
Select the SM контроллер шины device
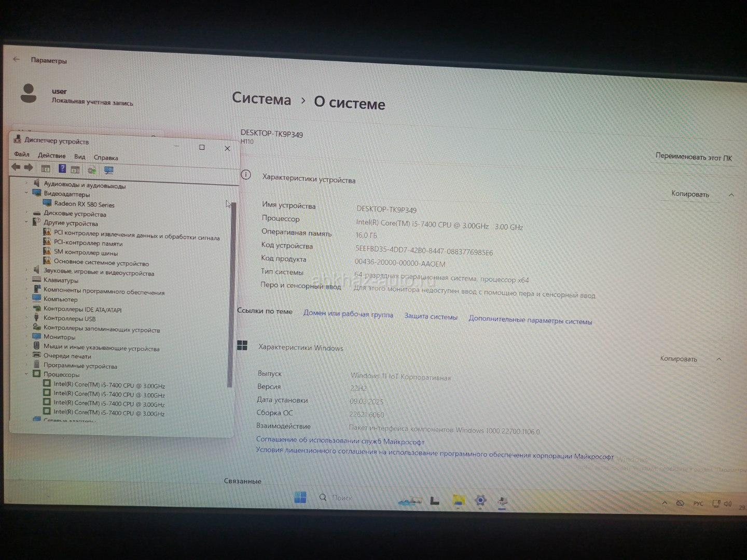pos(86,253)
